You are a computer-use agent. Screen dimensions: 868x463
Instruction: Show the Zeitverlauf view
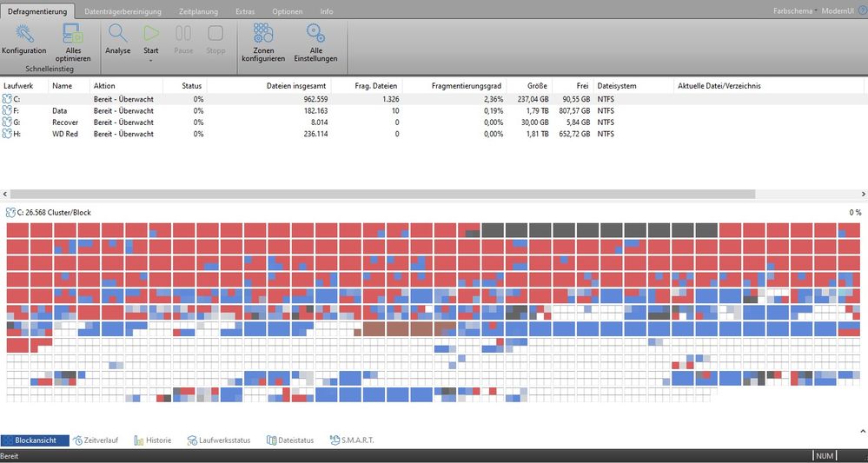[x=96, y=440]
